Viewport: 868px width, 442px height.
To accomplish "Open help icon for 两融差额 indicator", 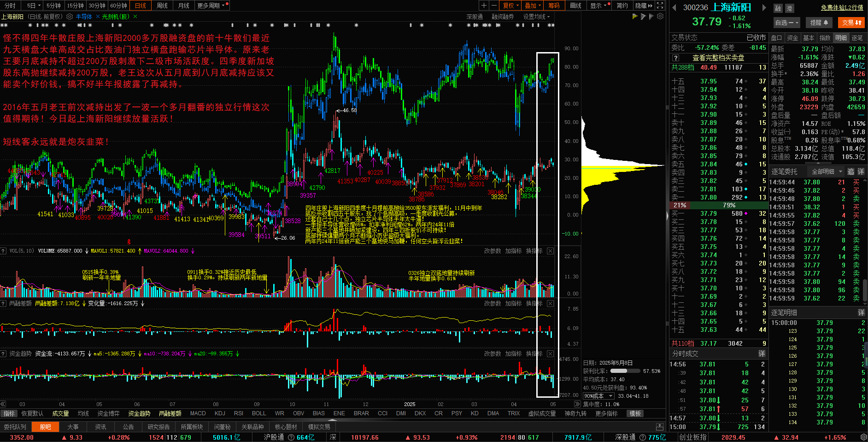I will [x=3, y=303].
